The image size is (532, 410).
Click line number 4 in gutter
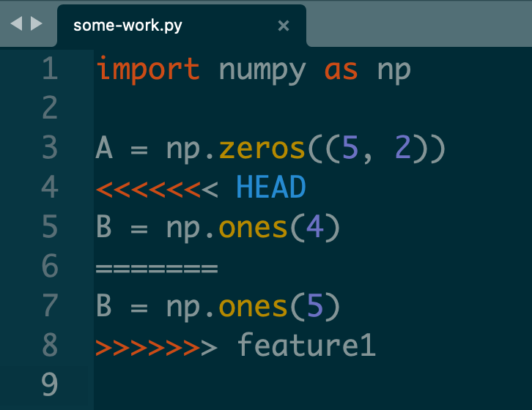(x=51, y=187)
